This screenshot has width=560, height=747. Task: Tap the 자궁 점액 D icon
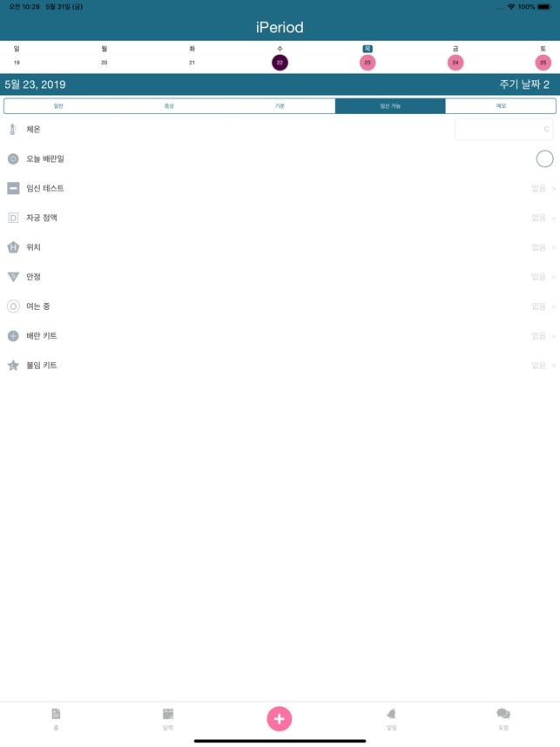click(x=13, y=218)
